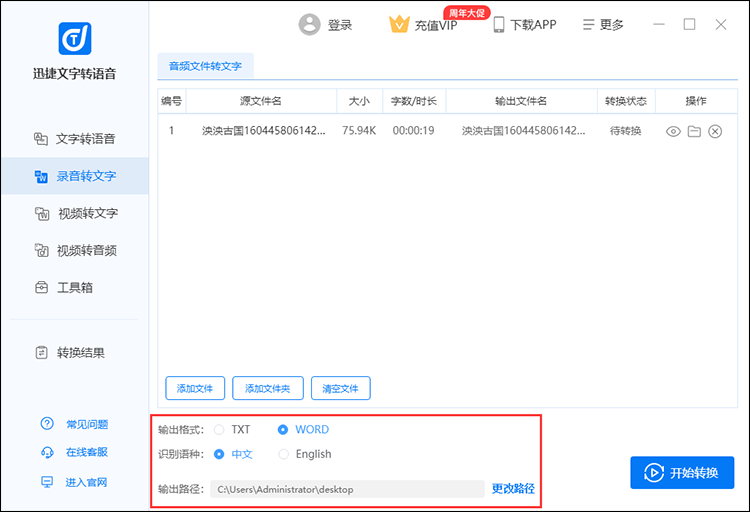
Task: Click the 转换状态 column header
Action: [626, 101]
